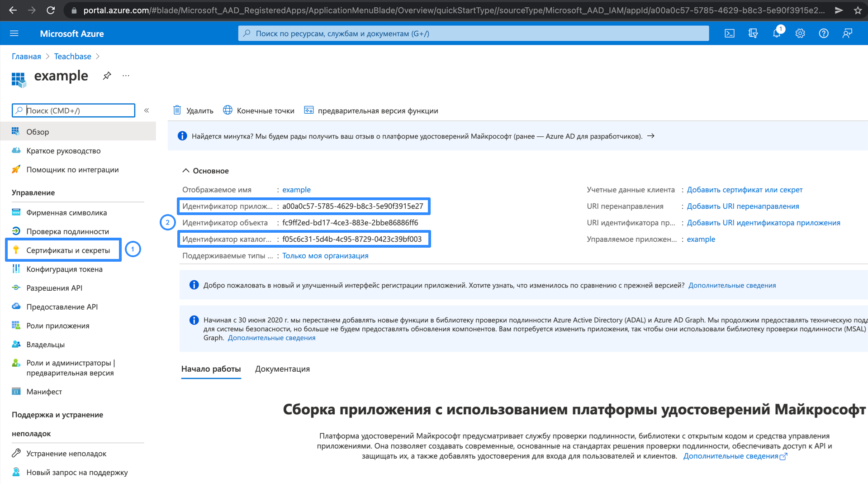Open the ellipsis menu next to example
The width and height of the screenshot is (868, 484).
pyautogui.click(x=126, y=76)
